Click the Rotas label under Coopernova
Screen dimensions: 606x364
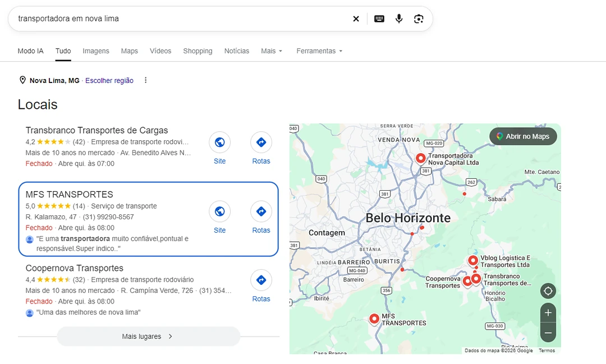click(x=261, y=299)
